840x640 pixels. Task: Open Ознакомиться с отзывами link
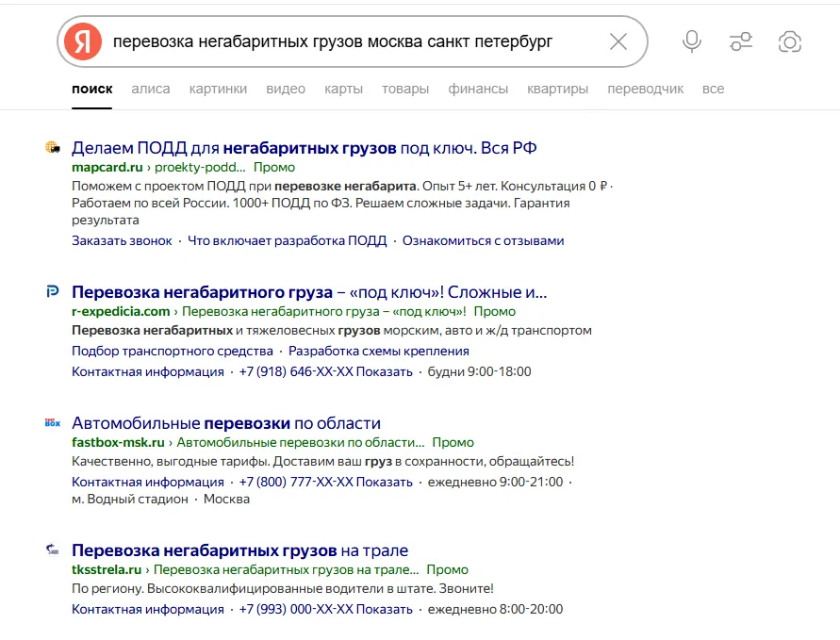484,241
